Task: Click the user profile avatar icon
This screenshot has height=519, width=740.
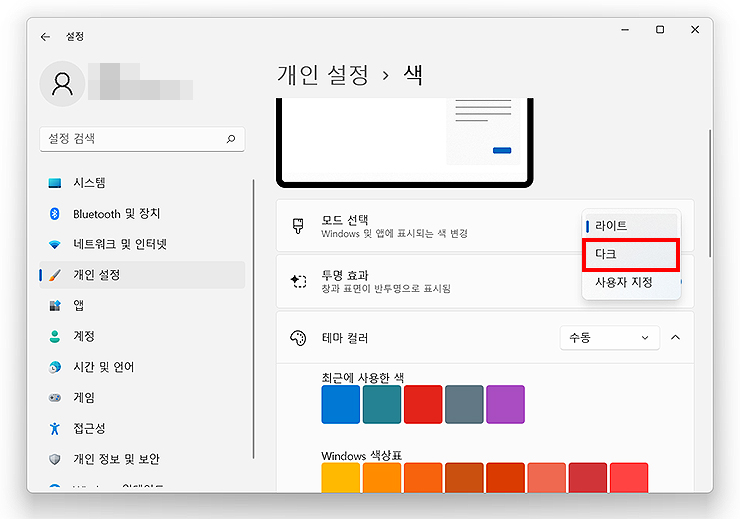Action: tap(62, 84)
